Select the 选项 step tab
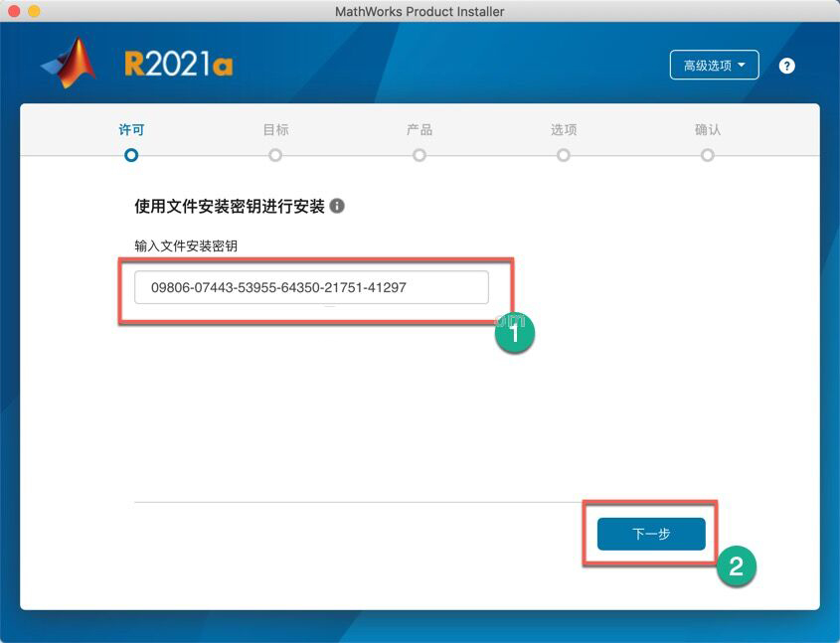The image size is (840, 643). (564, 129)
